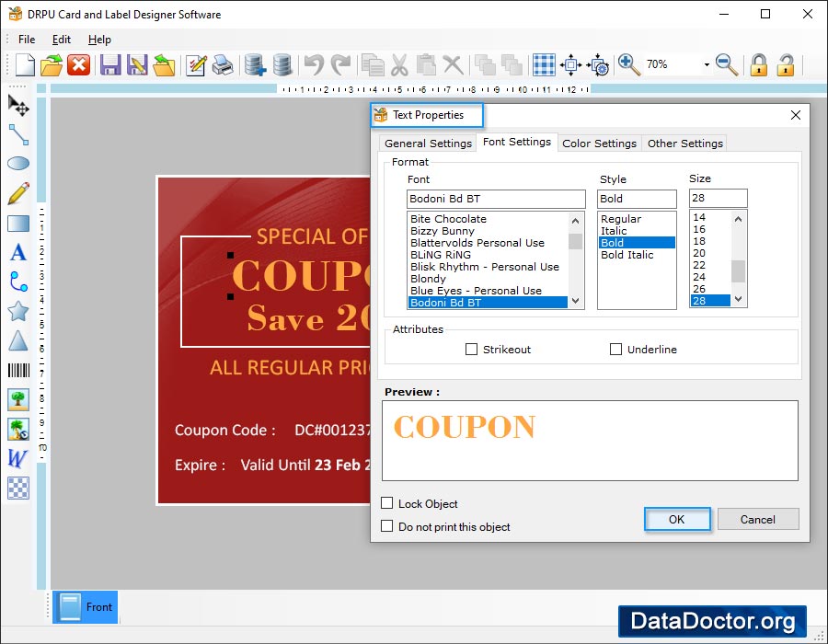Viewport: 828px width, 644px height.
Task: Pick font size 14 in list
Action: pyautogui.click(x=699, y=217)
